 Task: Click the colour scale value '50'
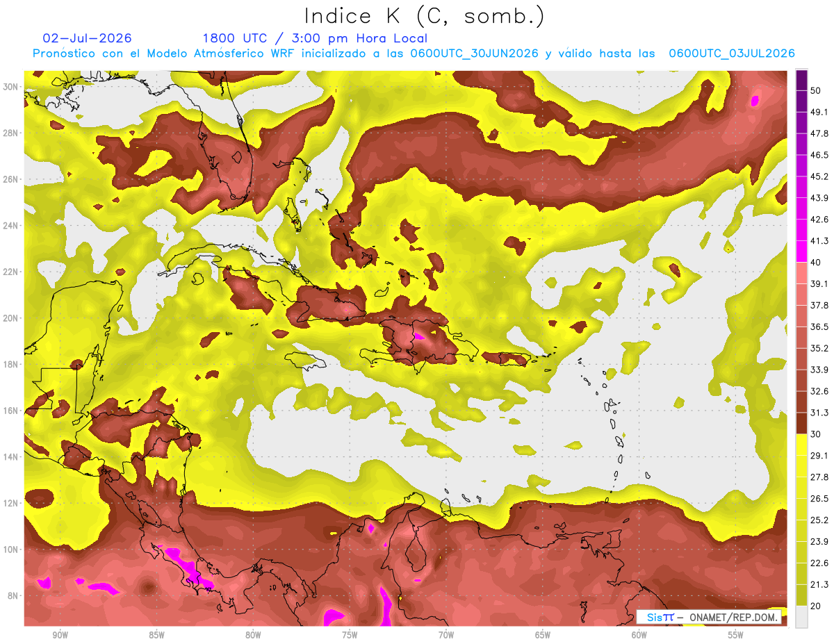tap(816, 90)
